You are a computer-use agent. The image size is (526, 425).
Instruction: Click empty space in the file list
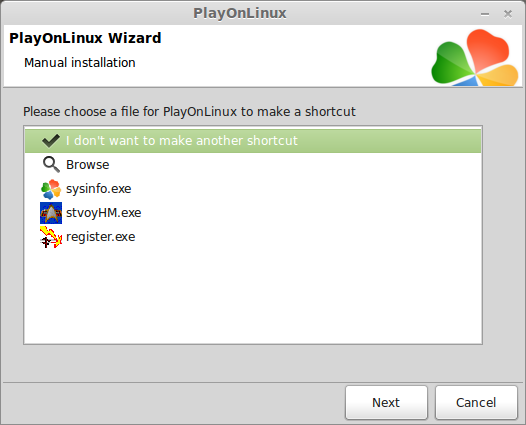(253, 295)
